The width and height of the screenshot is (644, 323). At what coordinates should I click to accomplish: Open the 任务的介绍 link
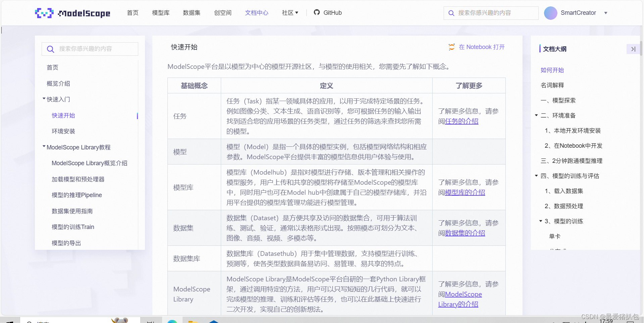(461, 121)
